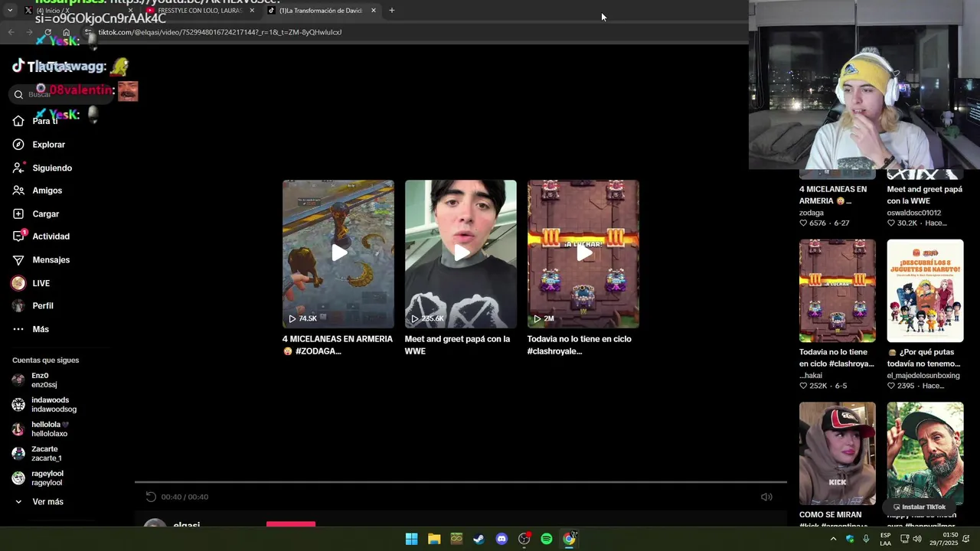The width and height of the screenshot is (980, 551).
Task: Open the browser home page button
Action: (x=67, y=32)
